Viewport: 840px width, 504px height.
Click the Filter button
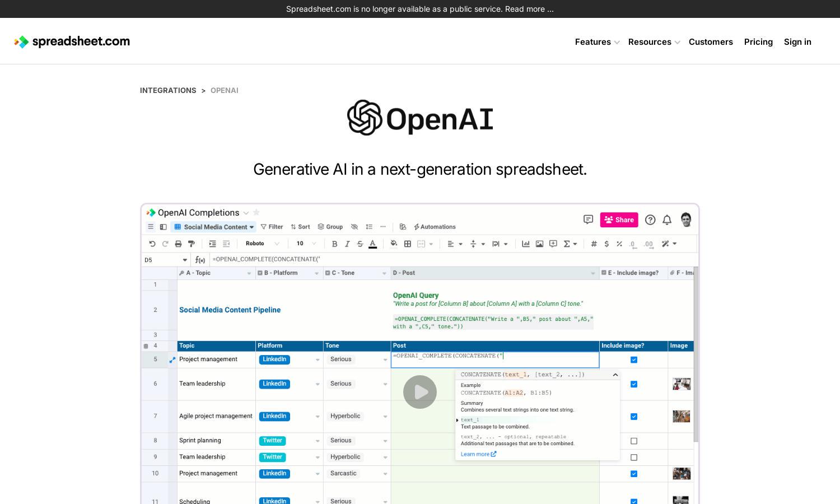(272, 227)
